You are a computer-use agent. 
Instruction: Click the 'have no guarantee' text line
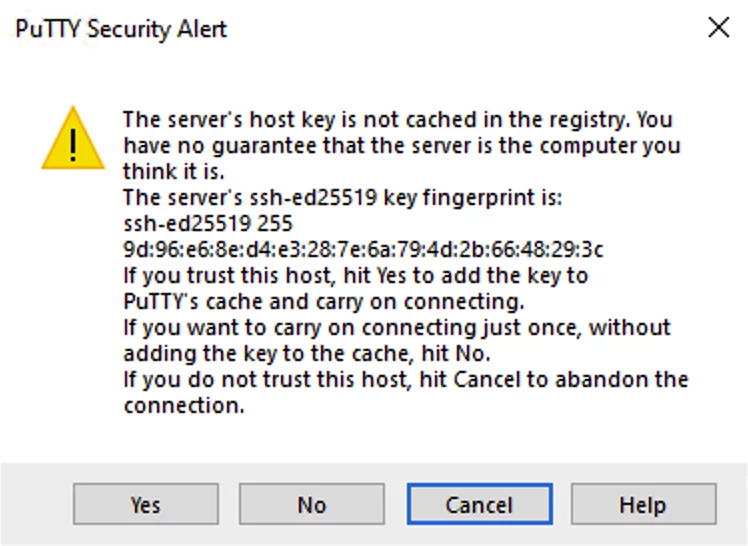click(402, 146)
